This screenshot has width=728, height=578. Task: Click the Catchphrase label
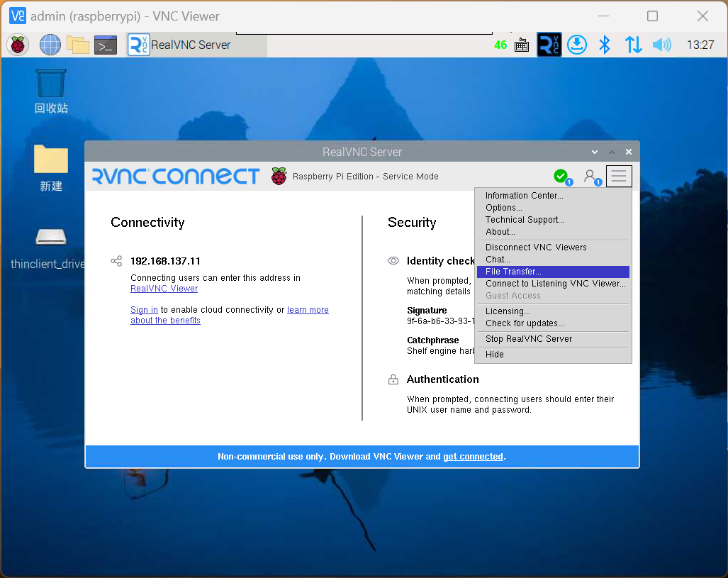click(x=432, y=340)
